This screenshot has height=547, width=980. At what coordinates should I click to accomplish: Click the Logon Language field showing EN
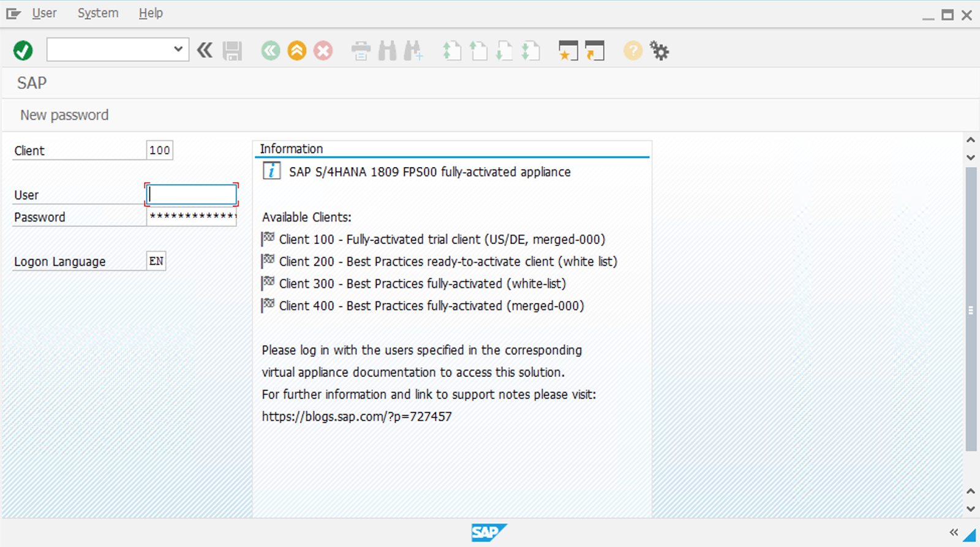click(x=156, y=261)
